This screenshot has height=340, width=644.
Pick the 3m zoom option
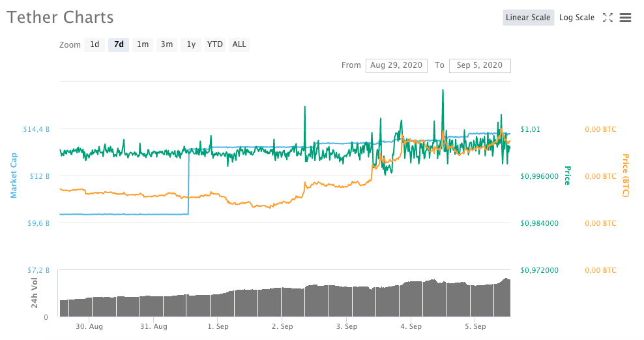(x=167, y=44)
